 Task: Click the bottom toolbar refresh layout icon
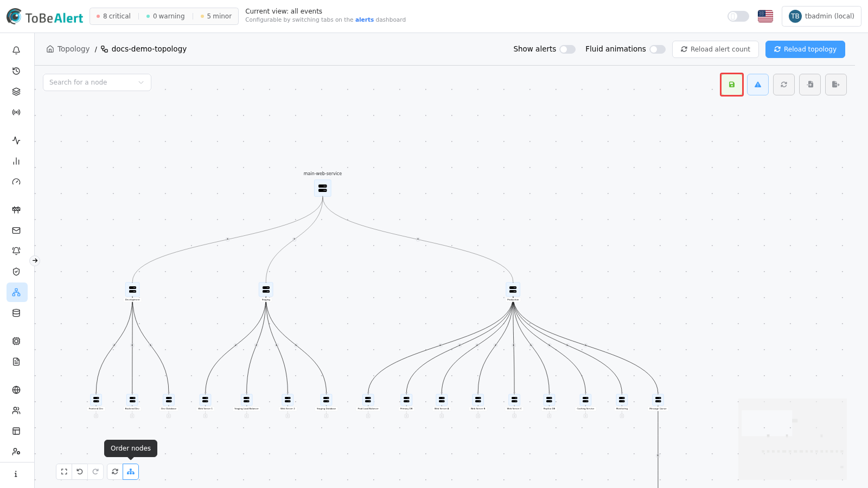pyautogui.click(x=115, y=472)
